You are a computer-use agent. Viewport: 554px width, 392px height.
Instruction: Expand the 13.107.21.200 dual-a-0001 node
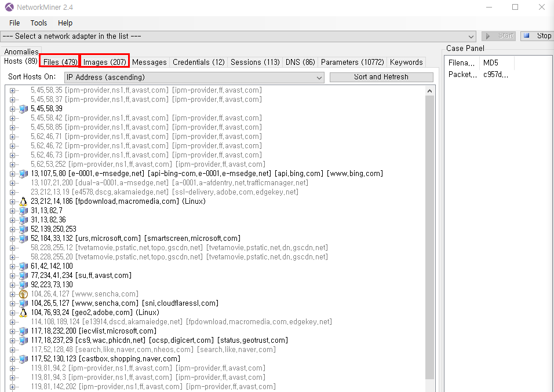[x=12, y=183]
